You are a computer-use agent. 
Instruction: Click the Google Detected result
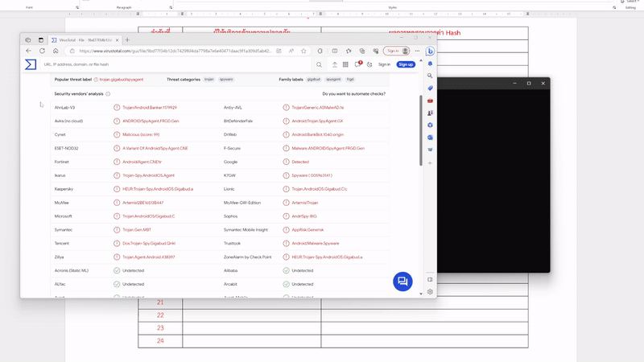300,162
